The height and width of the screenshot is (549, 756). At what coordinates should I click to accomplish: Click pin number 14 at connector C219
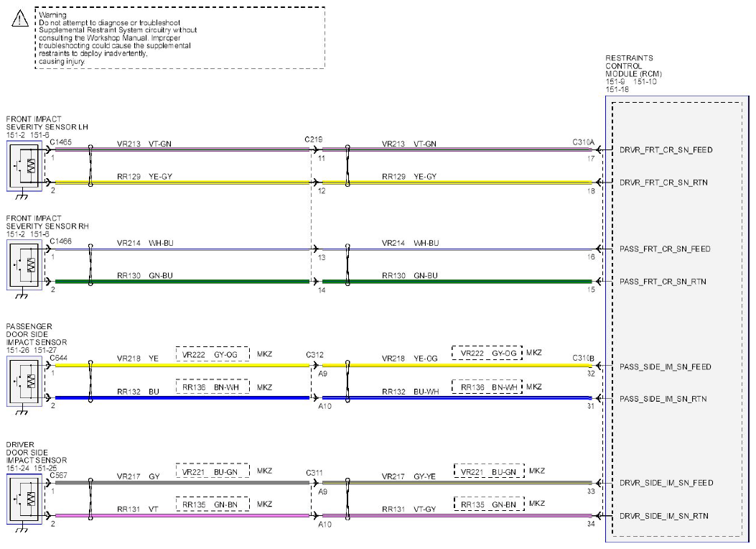tap(322, 290)
